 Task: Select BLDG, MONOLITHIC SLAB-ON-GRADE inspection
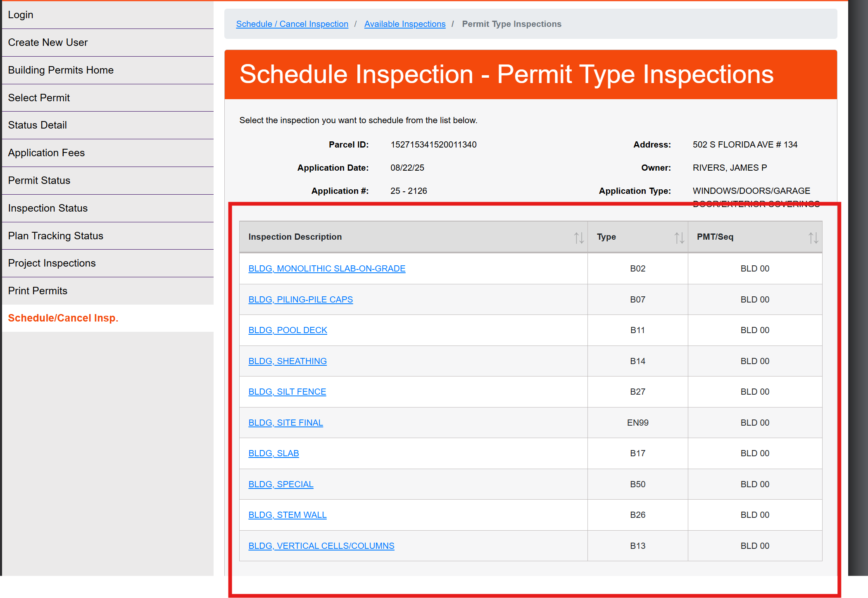click(326, 268)
